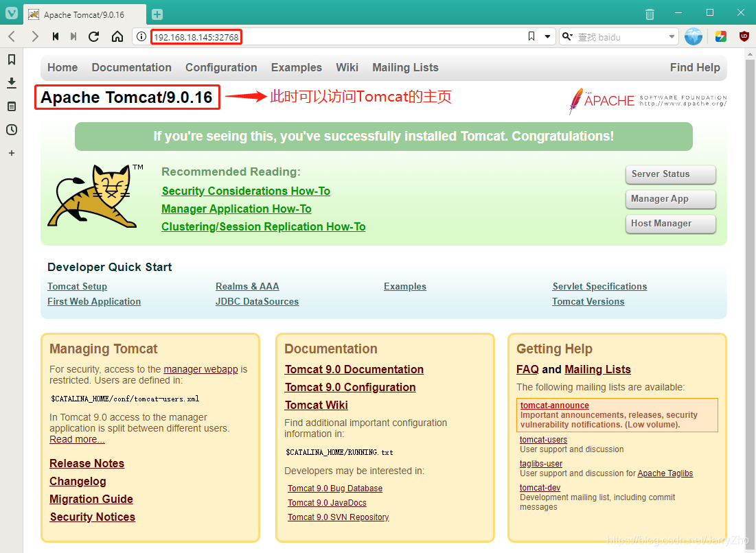Screen dimensions: 756x553
Task: Open Security Considerations How-To link
Action: [x=246, y=191]
